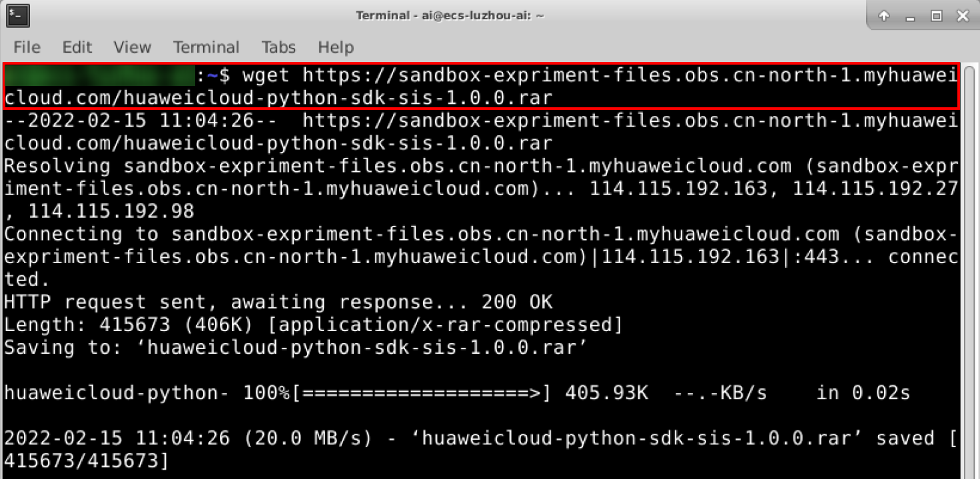The image size is (980, 479).
Task: Open the Terminal menu
Action: pos(207,47)
